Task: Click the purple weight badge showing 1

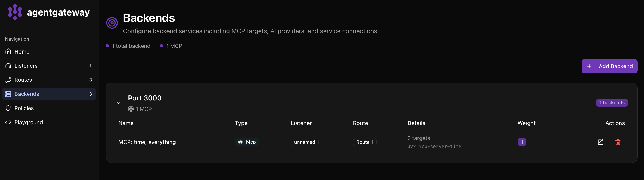Action: [522, 142]
